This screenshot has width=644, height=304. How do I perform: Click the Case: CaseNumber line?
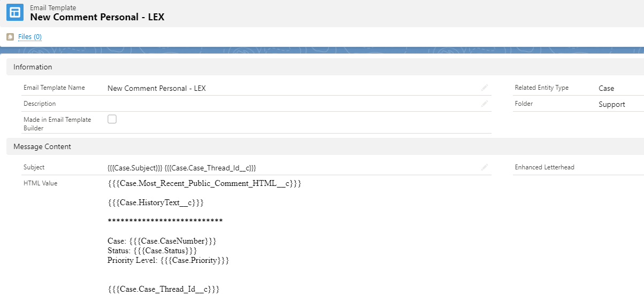pos(162,241)
